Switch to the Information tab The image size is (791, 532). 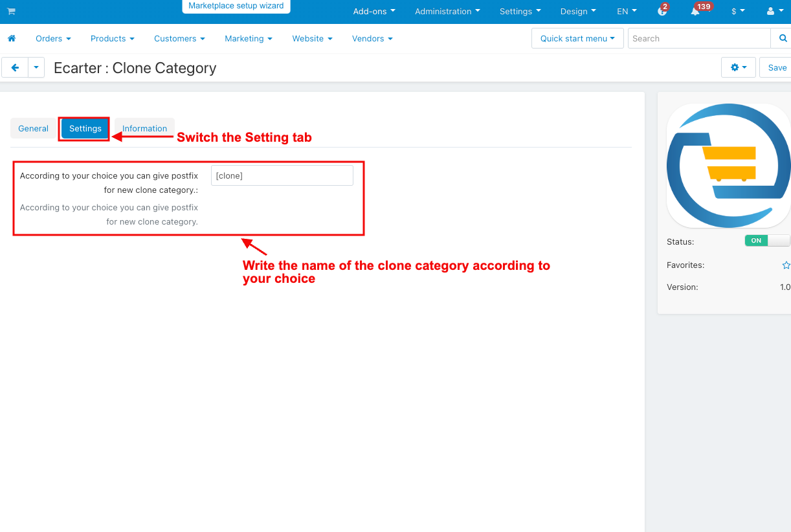coord(145,128)
